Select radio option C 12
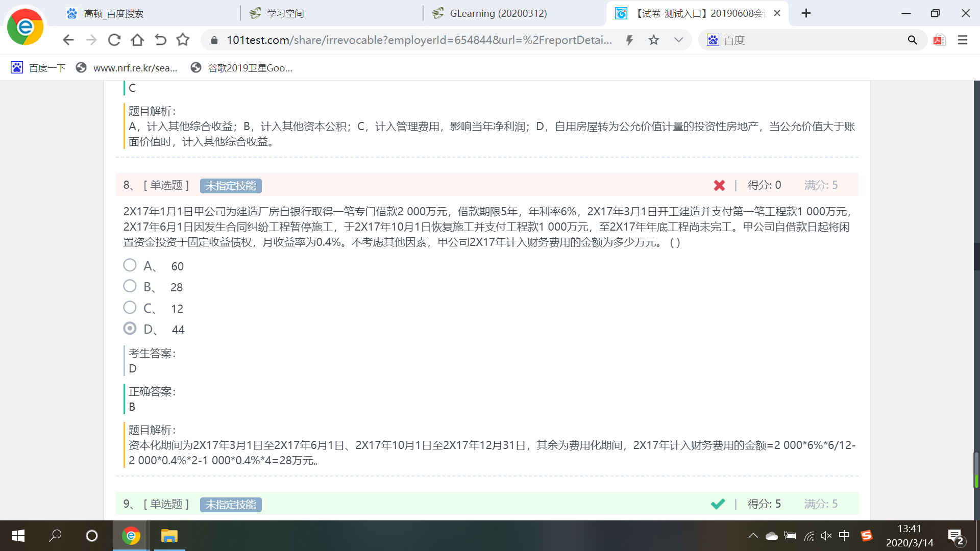Viewport: 980px width, 551px height. click(130, 308)
